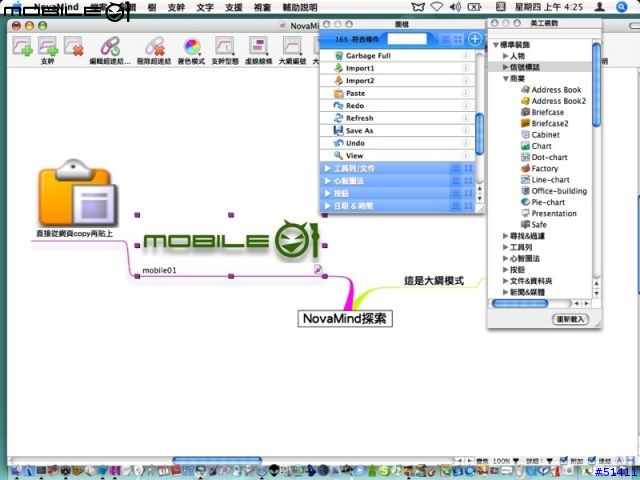This screenshot has height=480, width=640.
Task: Select Presentation adornment item
Action: coord(549,213)
